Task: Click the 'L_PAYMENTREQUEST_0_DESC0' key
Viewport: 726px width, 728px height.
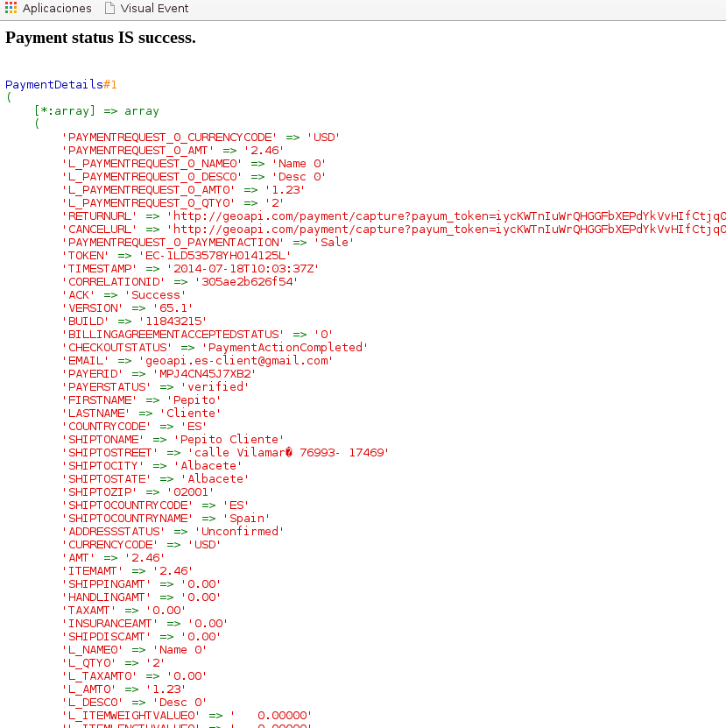Action: [x=152, y=177]
